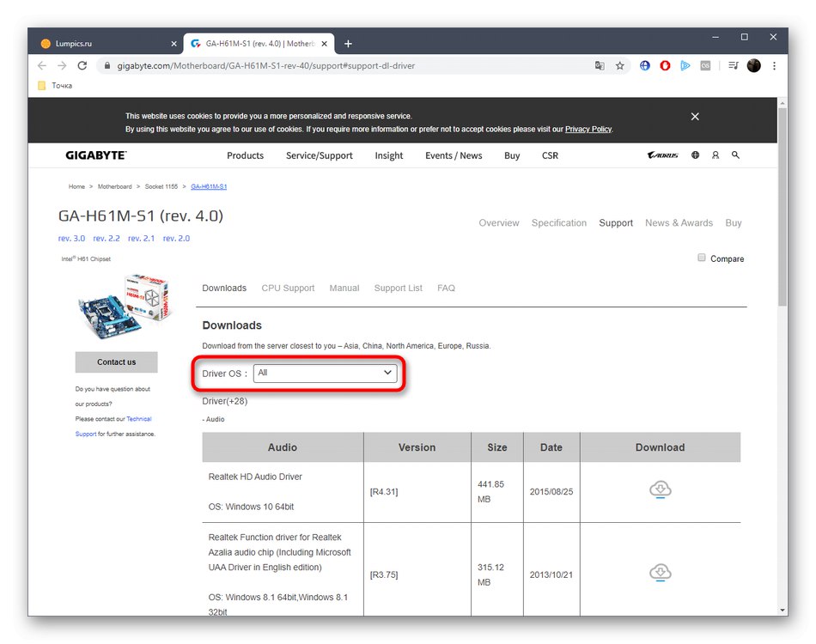Go to the rev. 2.0 version
The width and height of the screenshot is (816, 644).
176,238
